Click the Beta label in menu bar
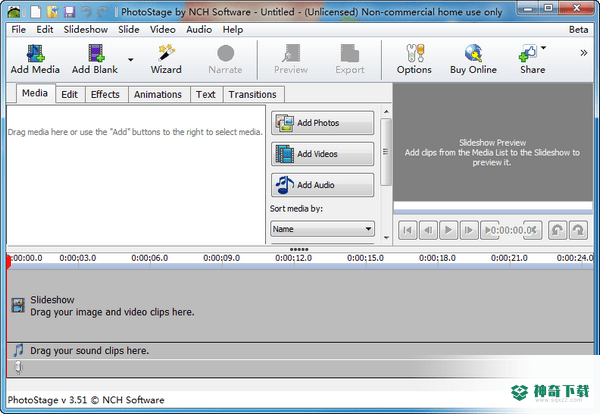This screenshot has width=600, height=414. pyautogui.click(x=578, y=29)
